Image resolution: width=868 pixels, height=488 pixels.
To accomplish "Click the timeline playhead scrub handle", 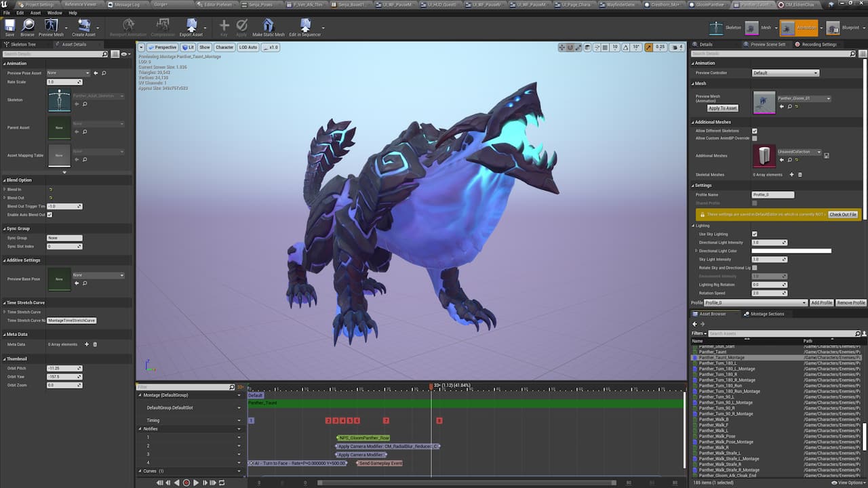I will coord(431,386).
